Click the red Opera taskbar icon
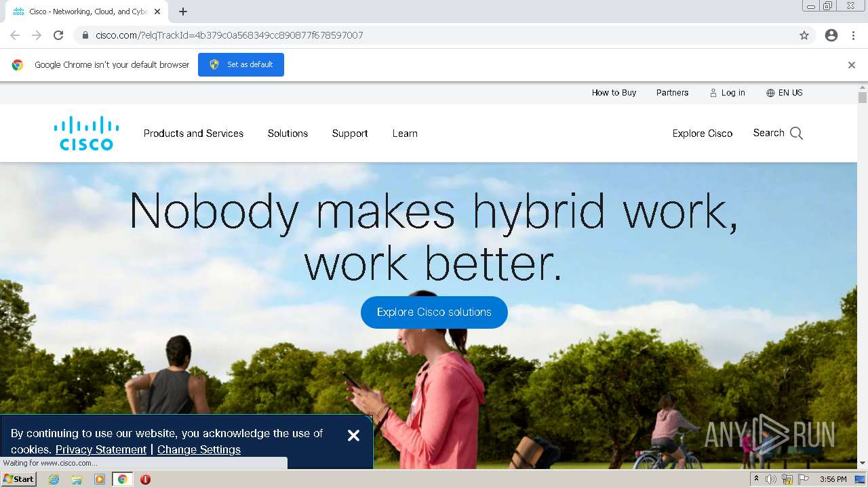 [x=145, y=479]
